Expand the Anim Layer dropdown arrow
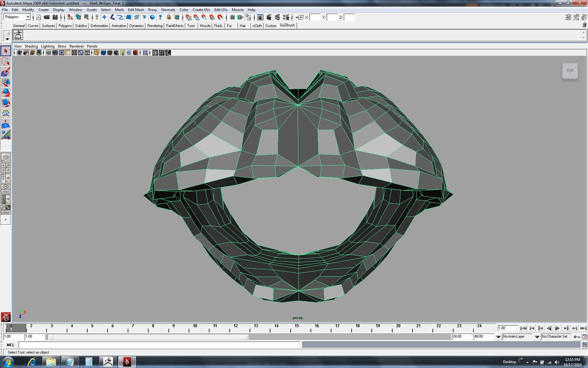588x368 pixels. pos(498,337)
